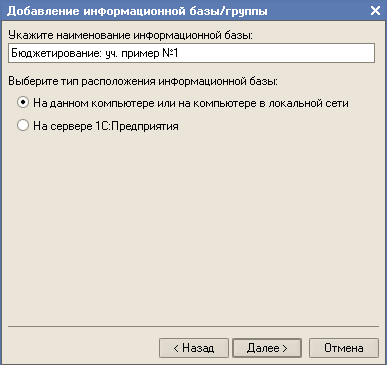
Task: Click the '1С:Предприятия' server option label text
Action: [106, 126]
